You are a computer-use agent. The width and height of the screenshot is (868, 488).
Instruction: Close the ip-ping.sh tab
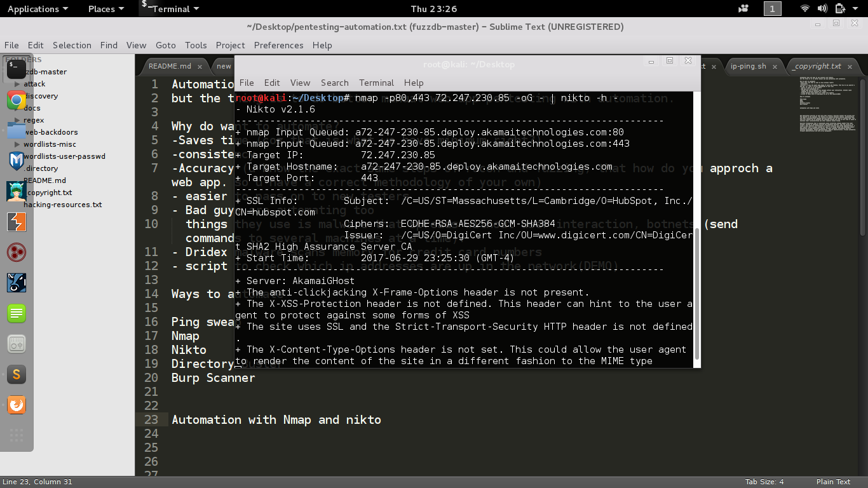pyautogui.click(x=775, y=66)
